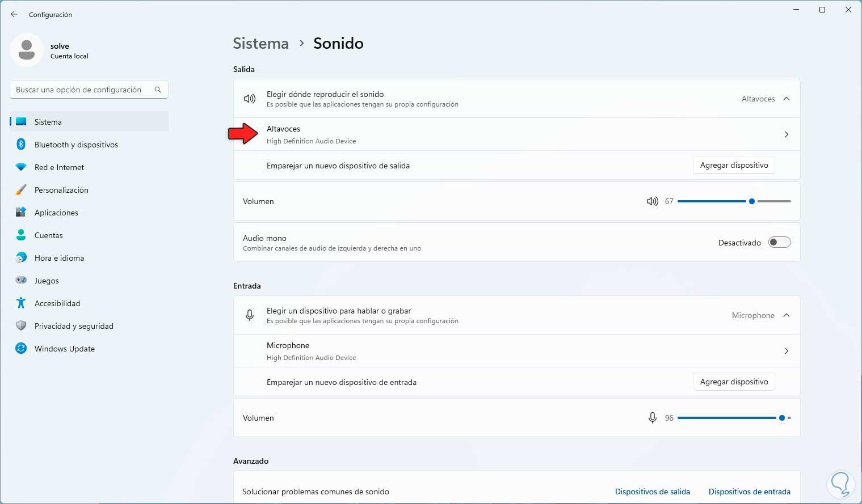Screen dimensions: 862x504
Task: Click the Aplicaciones apps icon
Action: pos(21,213)
